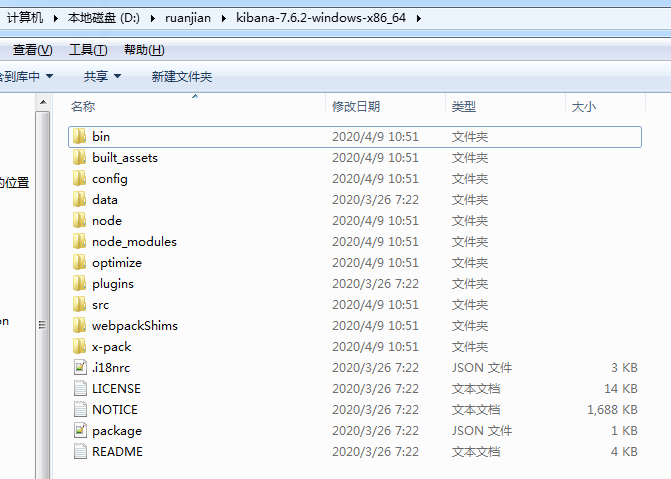The height and width of the screenshot is (479, 671).
Task: Navigate to 本地磁盘 (D:) in breadcrumb
Action: pos(104,18)
